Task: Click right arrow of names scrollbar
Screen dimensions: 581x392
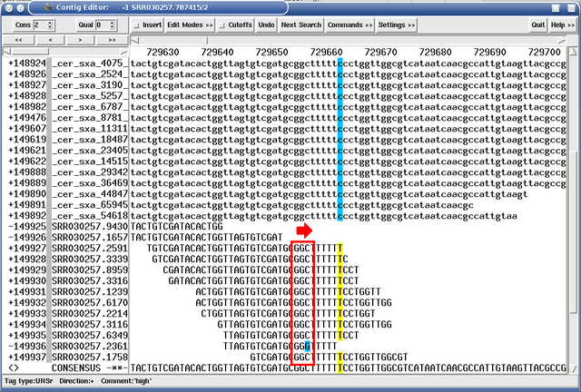Action: click(x=123, y=51)
